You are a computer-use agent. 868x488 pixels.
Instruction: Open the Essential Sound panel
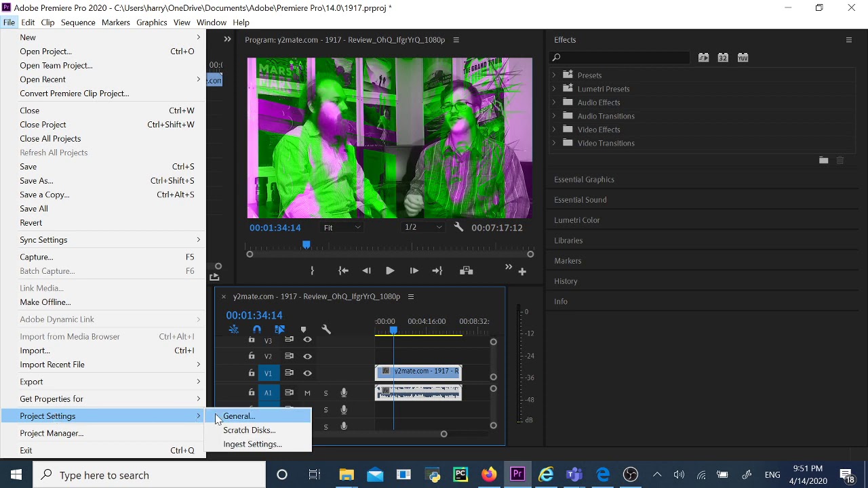[x=580, y=200]
